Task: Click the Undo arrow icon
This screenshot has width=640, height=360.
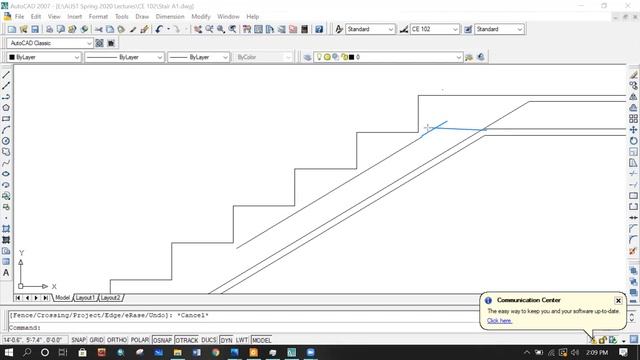Action: point(159,29)
